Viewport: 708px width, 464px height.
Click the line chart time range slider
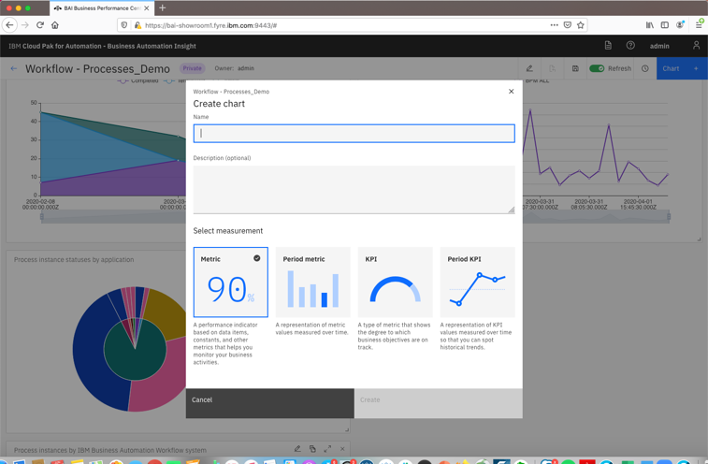(596, 217)
